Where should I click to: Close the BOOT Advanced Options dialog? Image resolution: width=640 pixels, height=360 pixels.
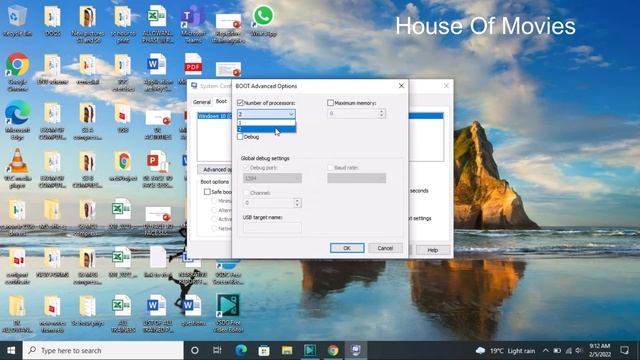pyautogui.click(x=401, y=86)
